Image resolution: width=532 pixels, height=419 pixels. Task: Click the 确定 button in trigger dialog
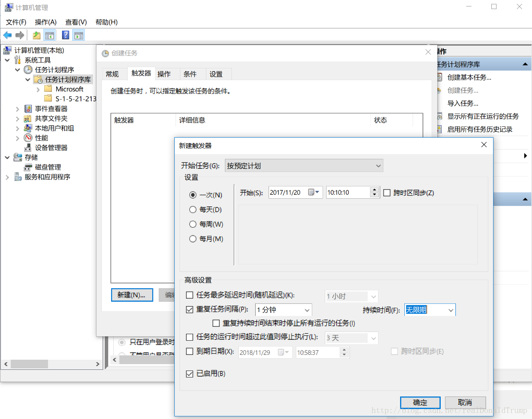(x=420, y=403)
